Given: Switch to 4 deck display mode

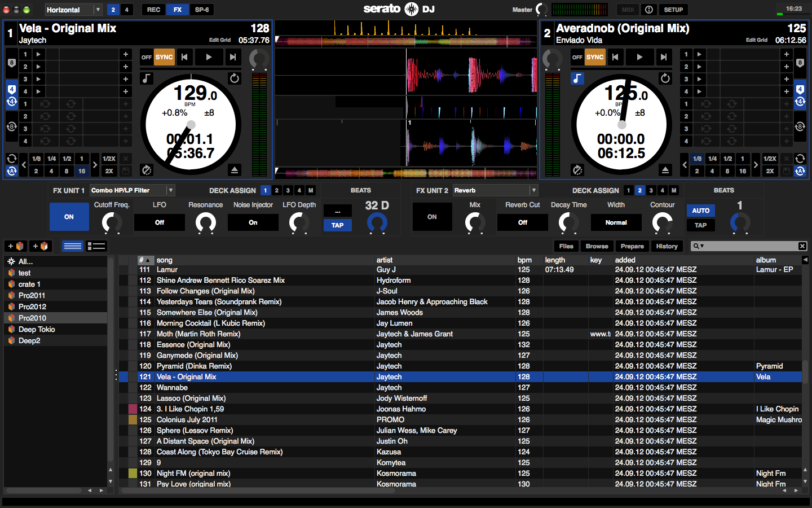Looking at the screenshot, I should pyautogui.click(x=126, y=10).
